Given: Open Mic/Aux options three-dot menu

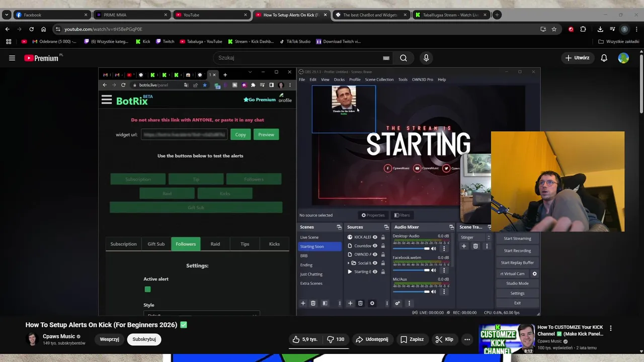Looking at the screenshot, I should (x=444, y=292).
